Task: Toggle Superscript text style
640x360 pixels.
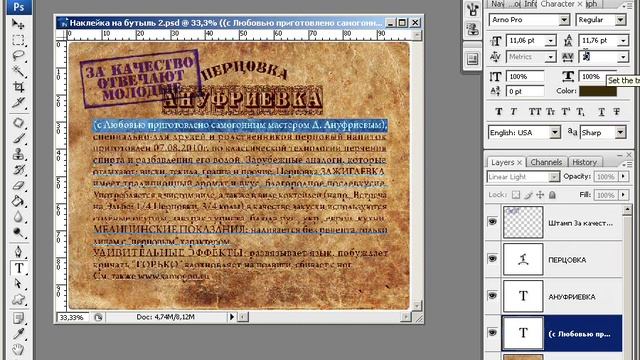Action: pos(566,111)
